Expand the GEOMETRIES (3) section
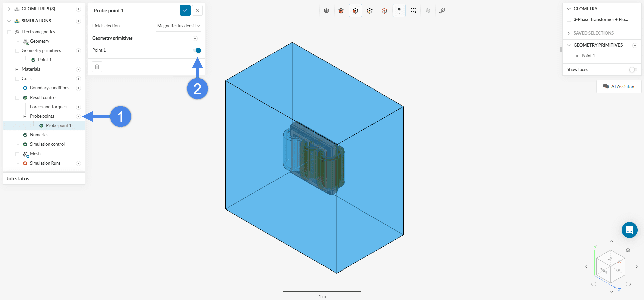Viewport: 644px width, 300px height. coord(9,9)
